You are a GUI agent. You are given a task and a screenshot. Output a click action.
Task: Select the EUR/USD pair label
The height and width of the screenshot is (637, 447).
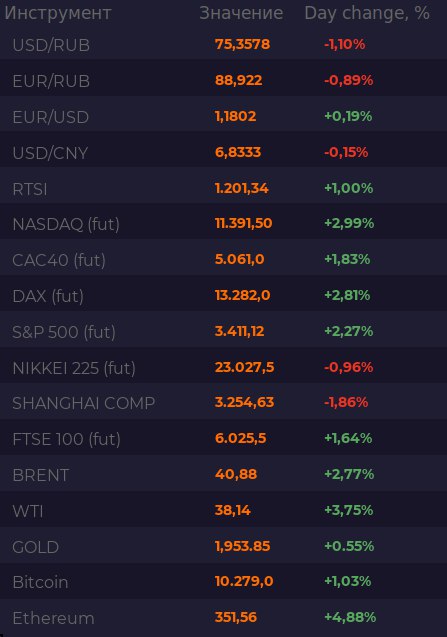click(x=51, y=117)
